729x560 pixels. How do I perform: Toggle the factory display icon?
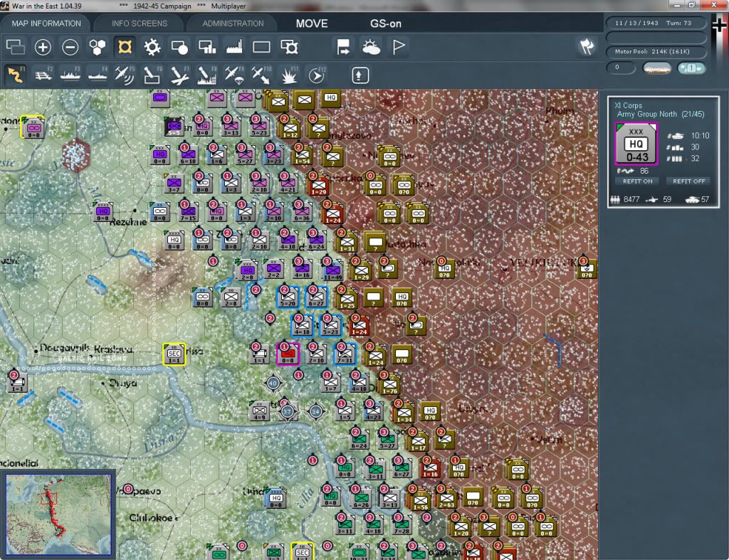[234, 47]
